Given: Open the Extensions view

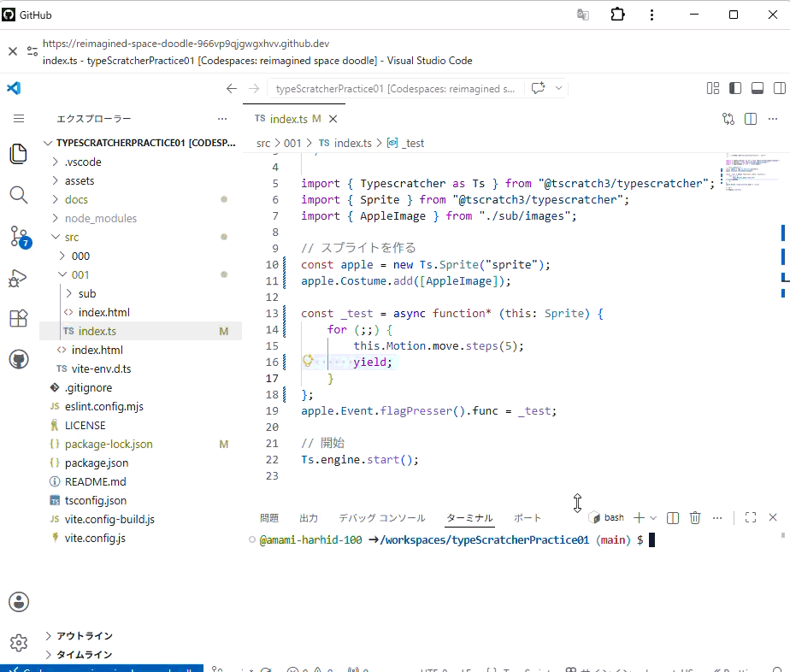Looking at the screenshot, I should pyautogui.click(x=19, y=318).
